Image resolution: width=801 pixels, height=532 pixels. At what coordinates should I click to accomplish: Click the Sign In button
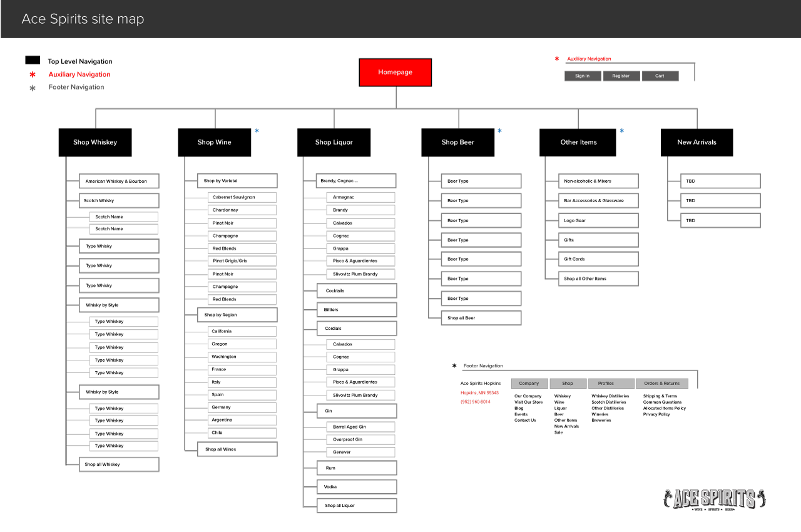[583, 76]
